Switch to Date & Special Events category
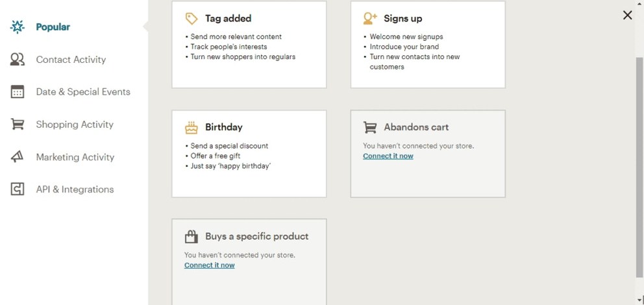644x305 pixels. 83,92
